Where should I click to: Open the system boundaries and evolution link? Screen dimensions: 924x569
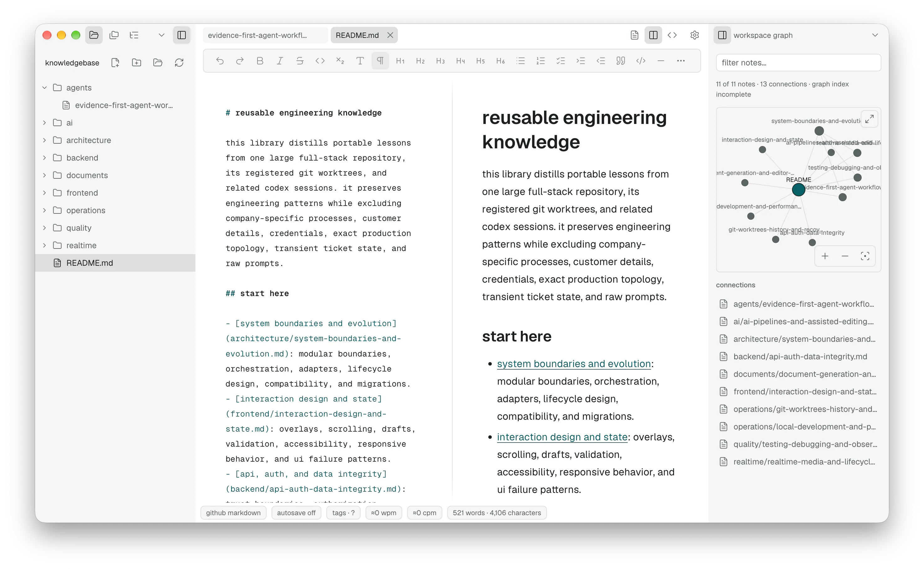click(x=574, y=364)
